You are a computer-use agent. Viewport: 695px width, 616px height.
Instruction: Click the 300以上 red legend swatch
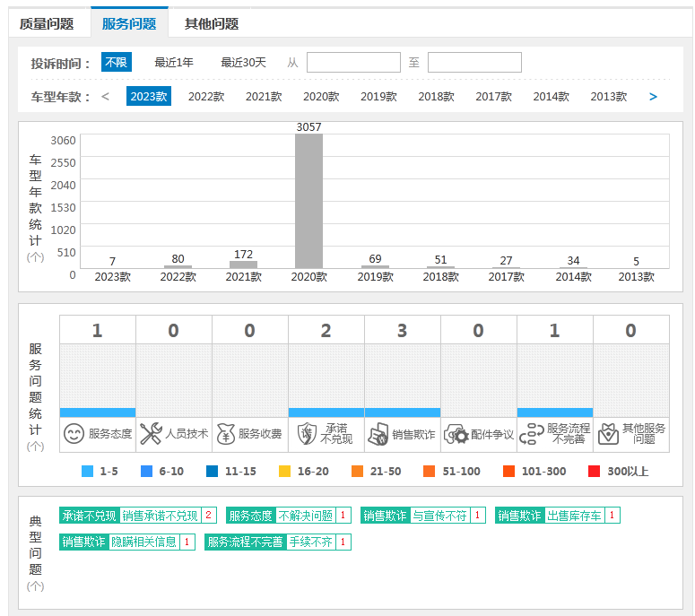pos(595,471)
